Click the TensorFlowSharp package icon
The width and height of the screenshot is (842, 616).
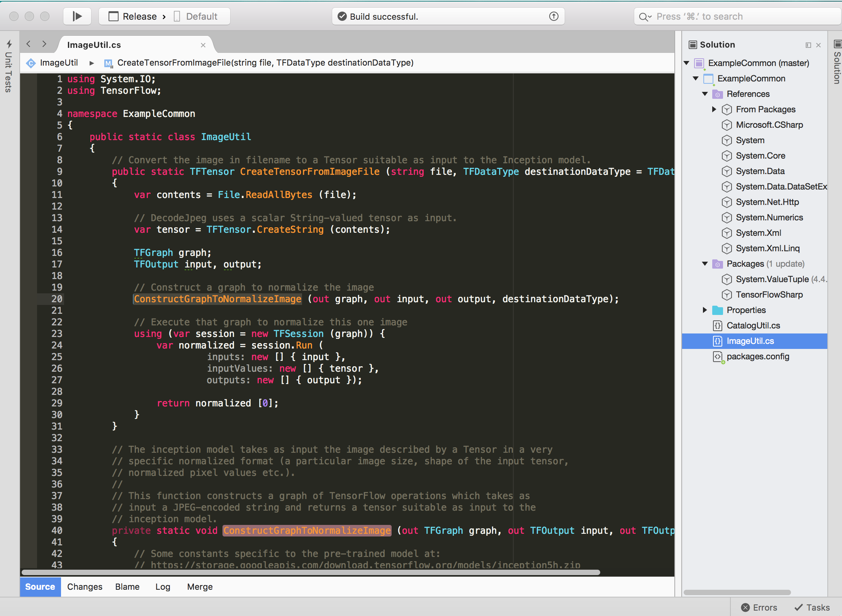(x=727, y=294)
